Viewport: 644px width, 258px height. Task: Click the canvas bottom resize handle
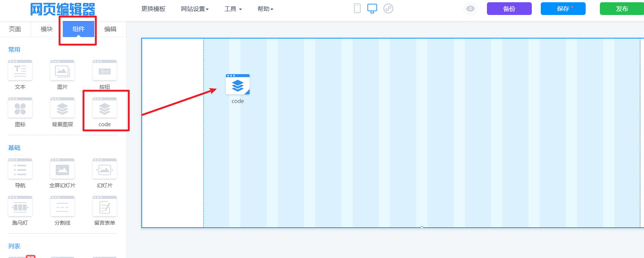(422, 227)
